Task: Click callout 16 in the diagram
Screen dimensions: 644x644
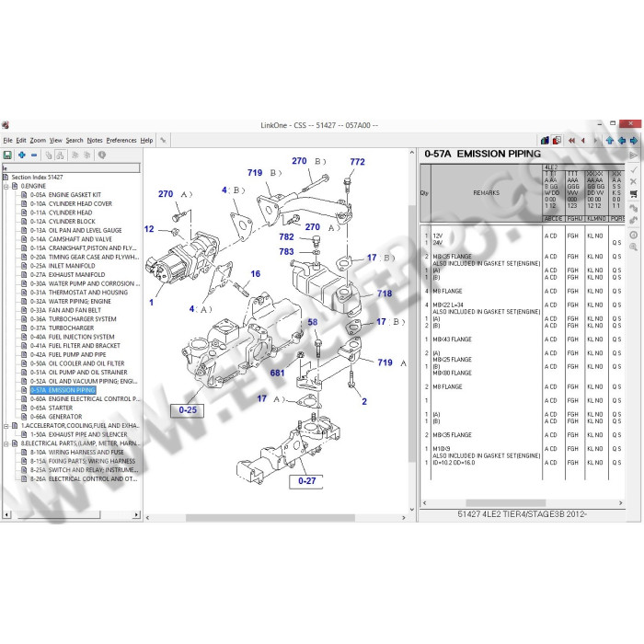Action: tap(256, 274)
